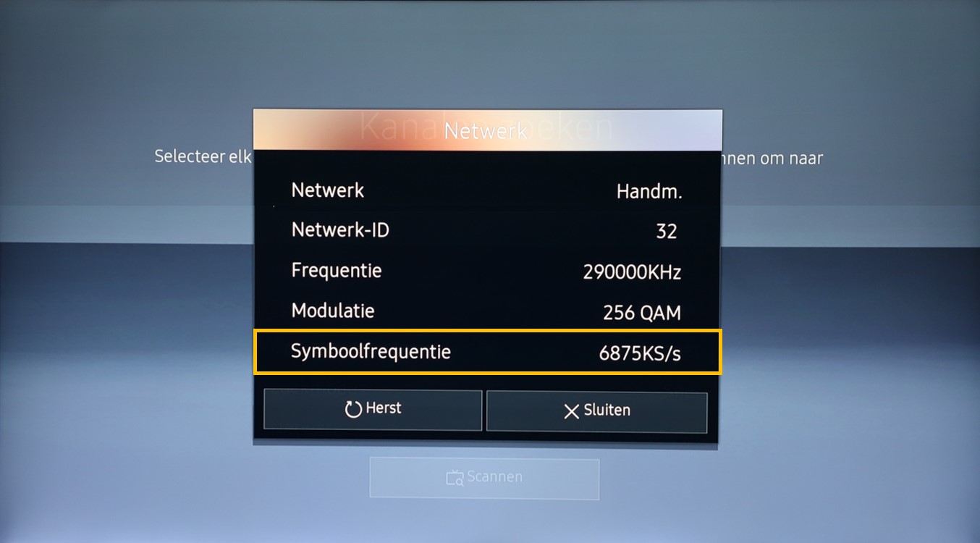980x543 pixels.
Task: Edit the 290000KHz frequency value
Action: [x=632, y=272]
